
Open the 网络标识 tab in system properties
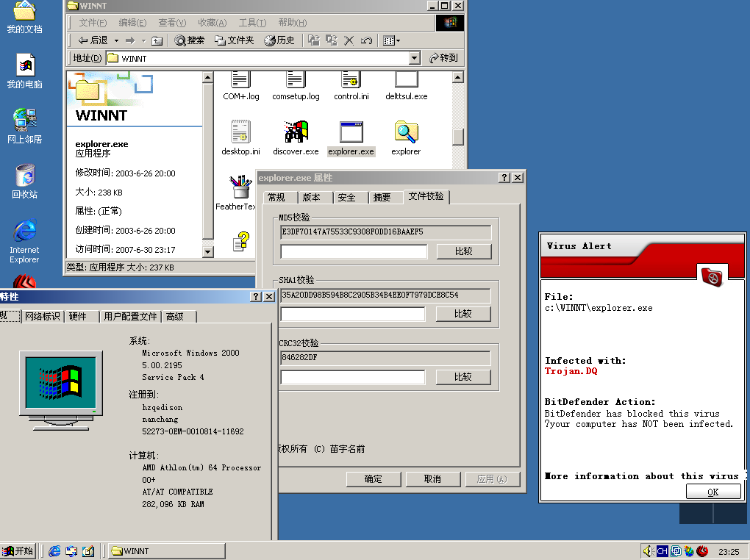pyautogui.click(x=43, y=316)
